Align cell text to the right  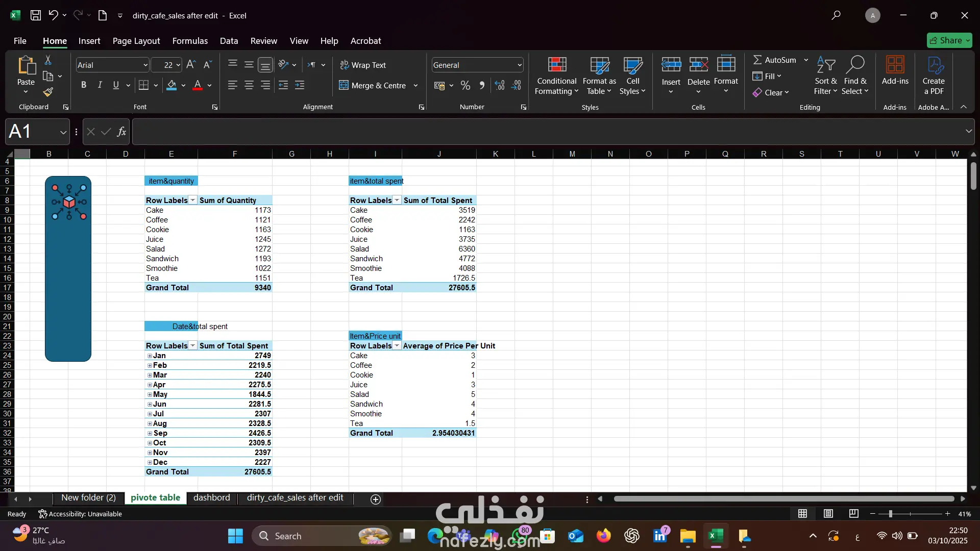pyautogui.click(x=265, y=85)
